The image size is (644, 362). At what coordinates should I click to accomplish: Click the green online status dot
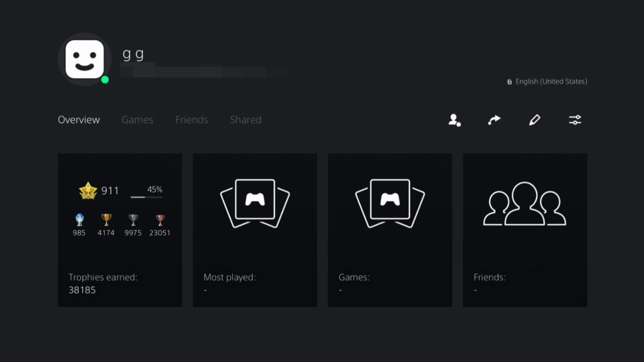(x=105, y=80)
